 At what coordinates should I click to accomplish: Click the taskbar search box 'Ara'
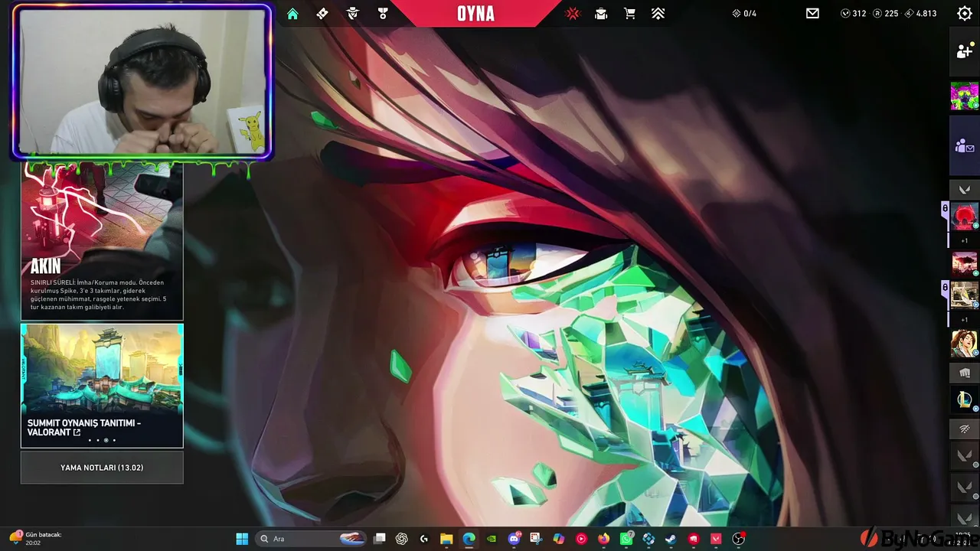[x=311, y=539]
